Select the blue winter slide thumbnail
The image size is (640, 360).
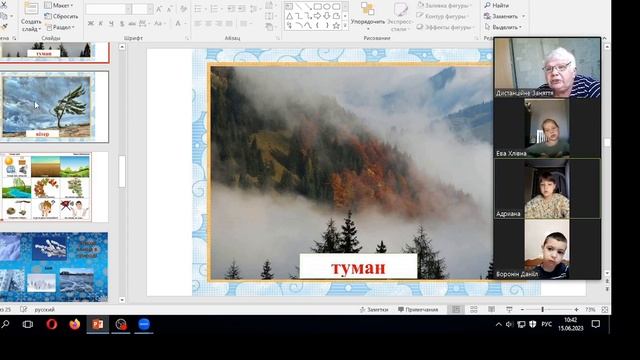pos(54,267)
